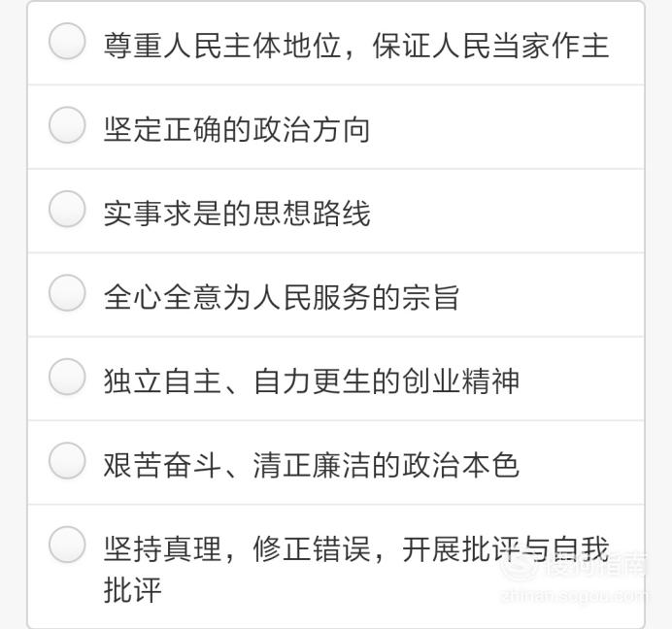Select the radio button for 尊重人民主体地位
The height and width of the screenshot is (629, 672).
pyautogui.click(x=67, y=41)
